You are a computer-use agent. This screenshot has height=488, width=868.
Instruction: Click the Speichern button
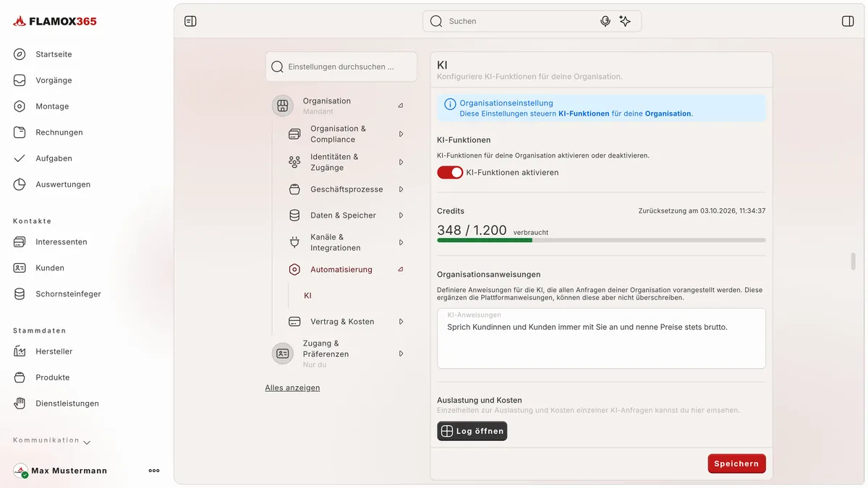tap(736, 463)
